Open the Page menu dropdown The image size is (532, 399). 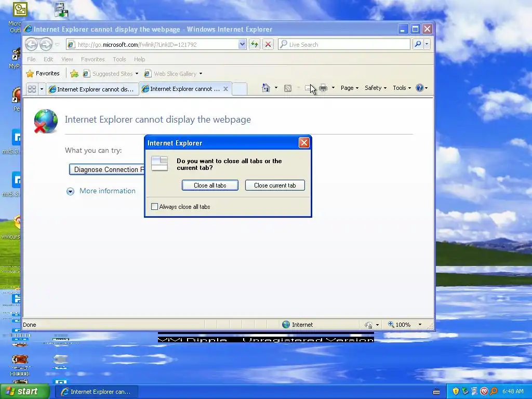click(350, 88)
